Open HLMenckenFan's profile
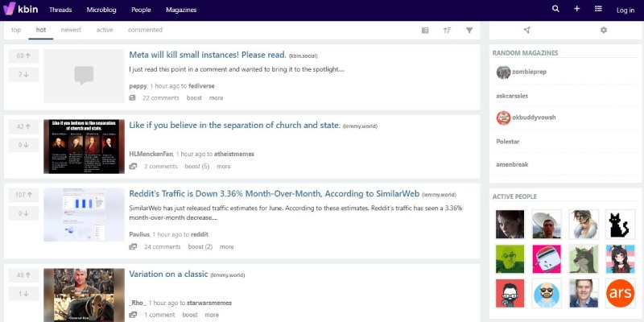Viewport: 644px width, 322px height. [x=151, y=154]
